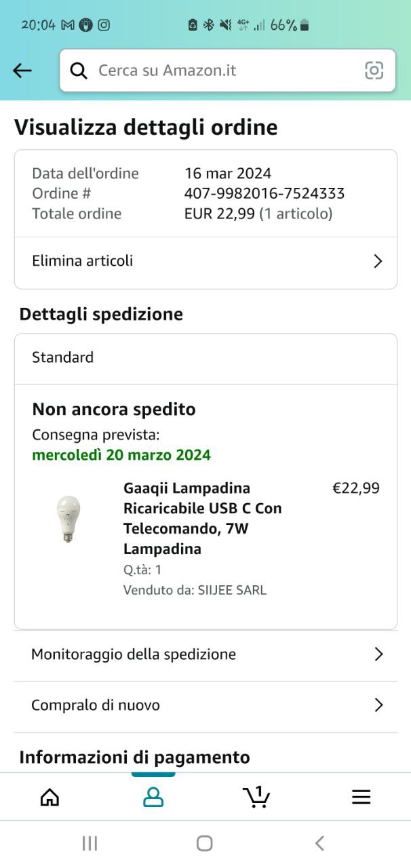Viewport: 411px width, 868px height.
Task: Expand Elimina articoli chevron
Action: pos(378,261)
